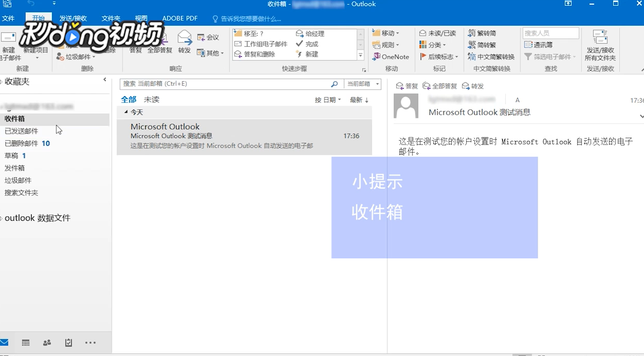The width and height of the screenshot is (644, 356).
Task: Forward the message using ribbon 转发
Action: pos(185,42)
